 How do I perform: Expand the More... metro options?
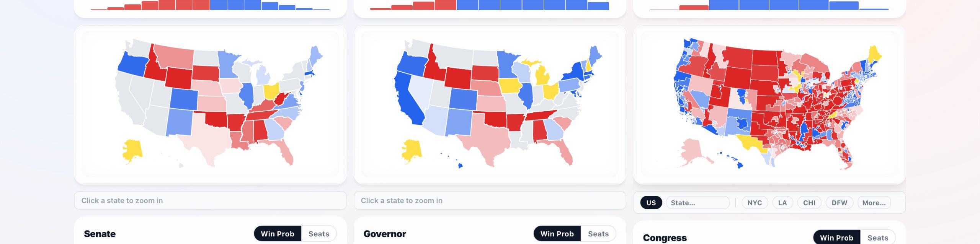[x=874, y=203]
